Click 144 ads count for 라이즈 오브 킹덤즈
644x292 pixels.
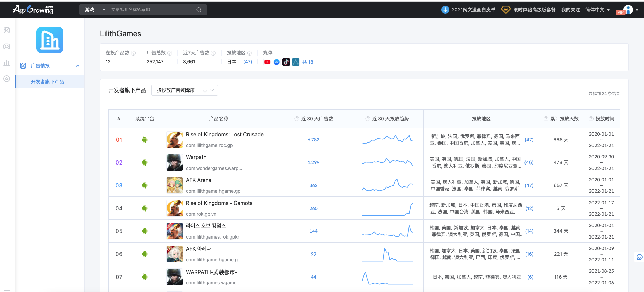313,231
